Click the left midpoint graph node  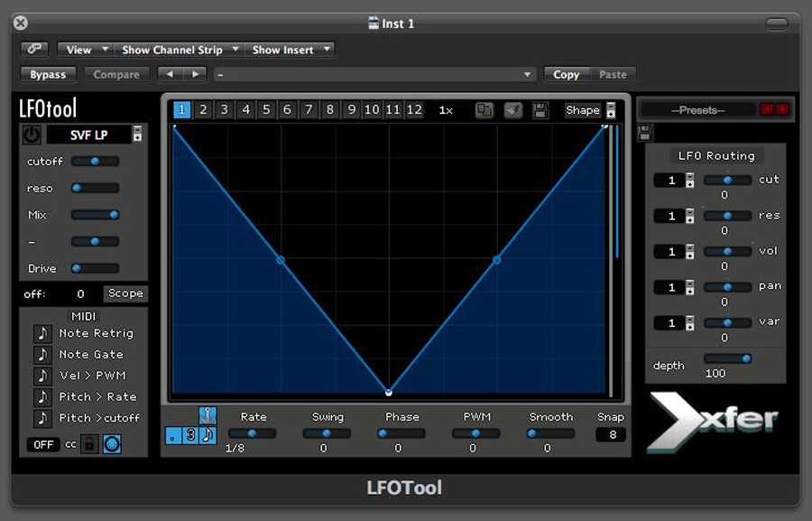pos(281,260)
